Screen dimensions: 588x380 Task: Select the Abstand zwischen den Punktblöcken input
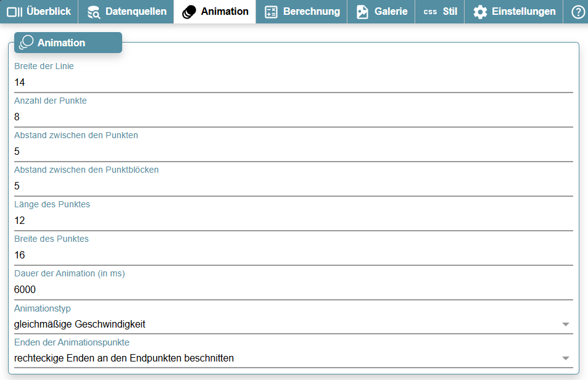[x=293, y=186]
